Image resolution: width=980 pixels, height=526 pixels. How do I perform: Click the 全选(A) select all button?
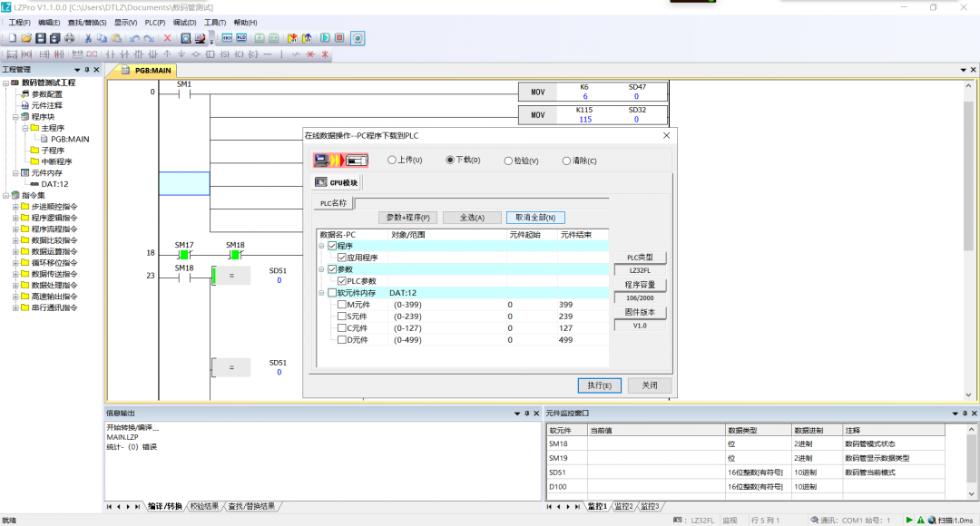point(472,218)
